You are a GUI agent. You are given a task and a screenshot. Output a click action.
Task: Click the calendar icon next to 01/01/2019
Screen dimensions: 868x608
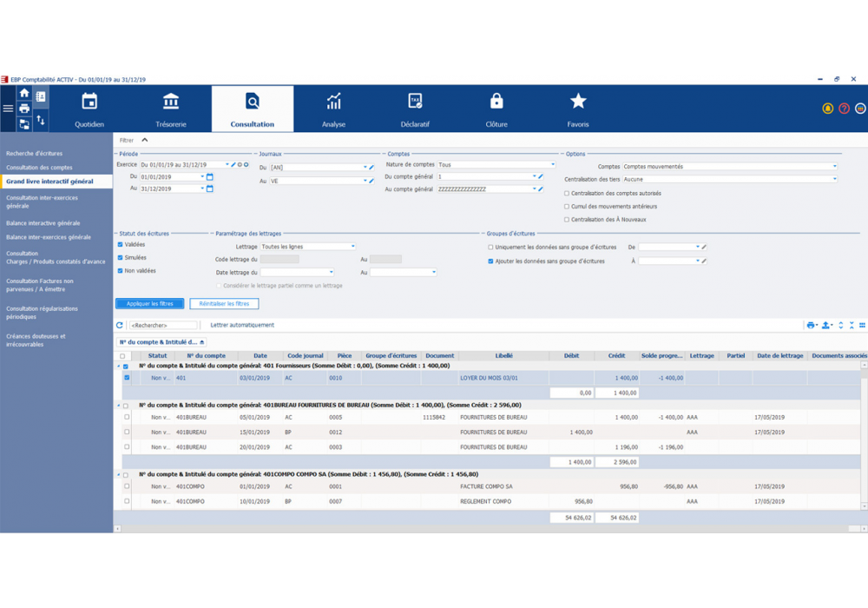tap(210, 177)
